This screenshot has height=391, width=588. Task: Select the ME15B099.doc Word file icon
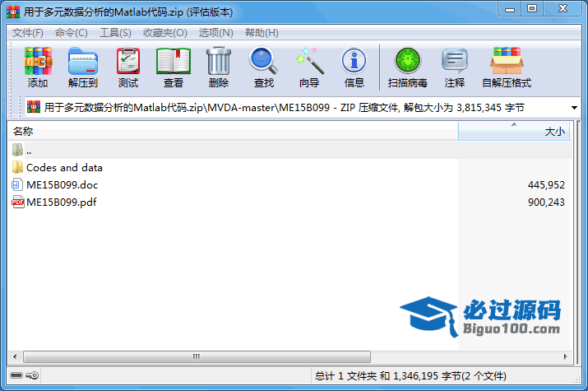click(17, 184)
